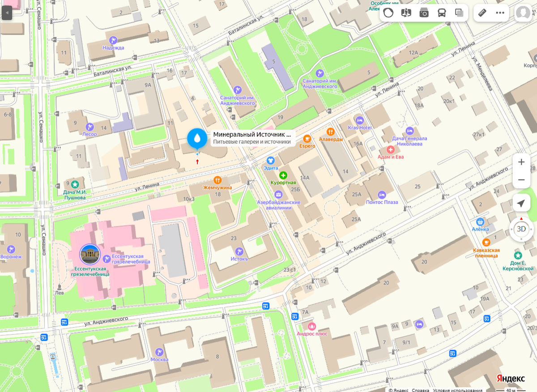Select Москва sanatorium icon

click(159, 352)
